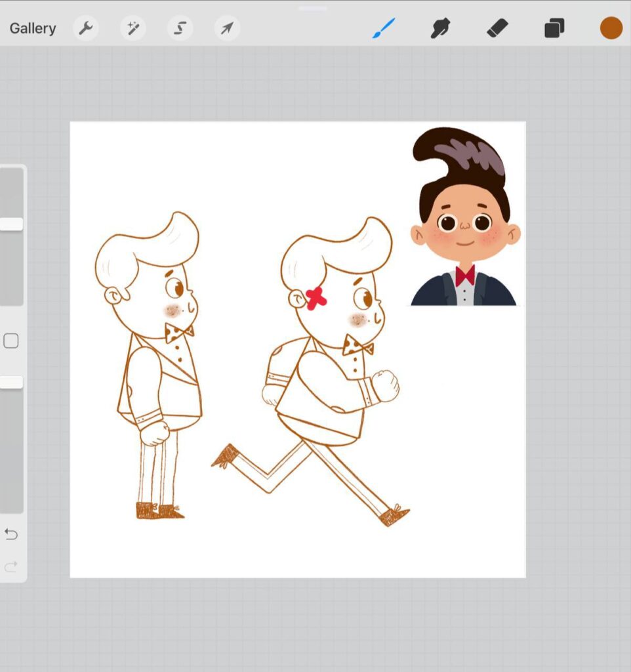Select the Eraser tool
Image resolution: width=631 pixels, height=672 pixels.
pos(497,28)
